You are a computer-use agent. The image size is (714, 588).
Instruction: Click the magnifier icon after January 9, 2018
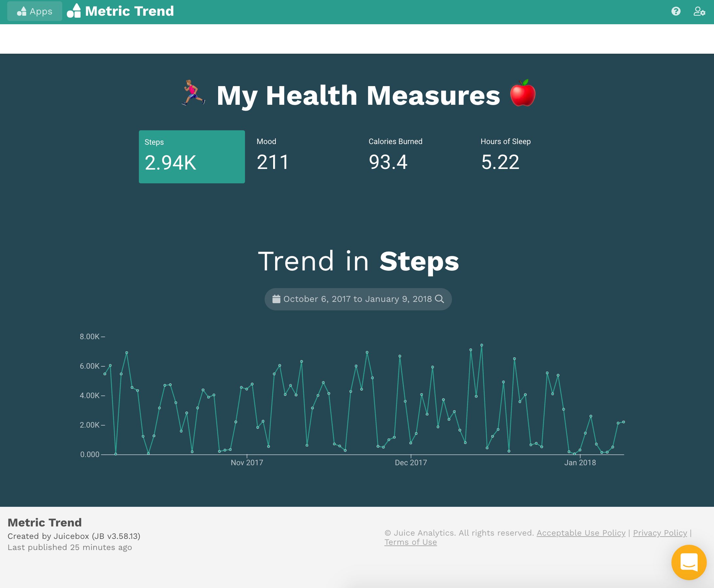pos(440,300)
